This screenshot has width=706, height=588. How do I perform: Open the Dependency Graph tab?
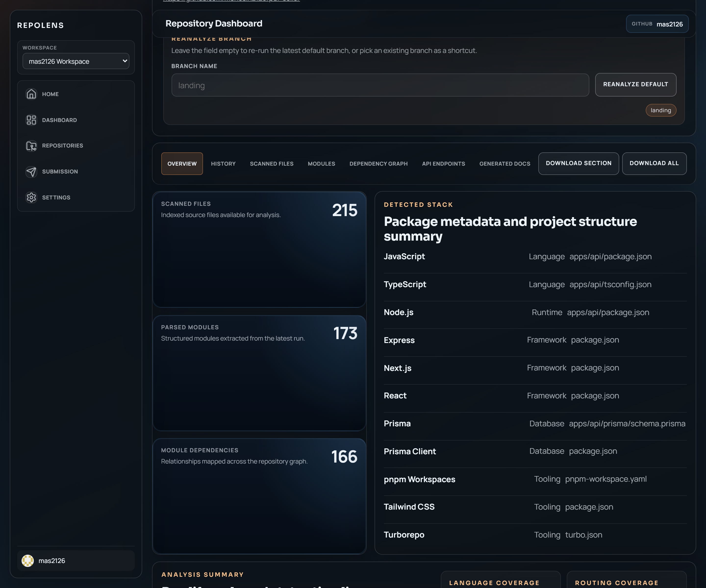(x=378, y=164)
